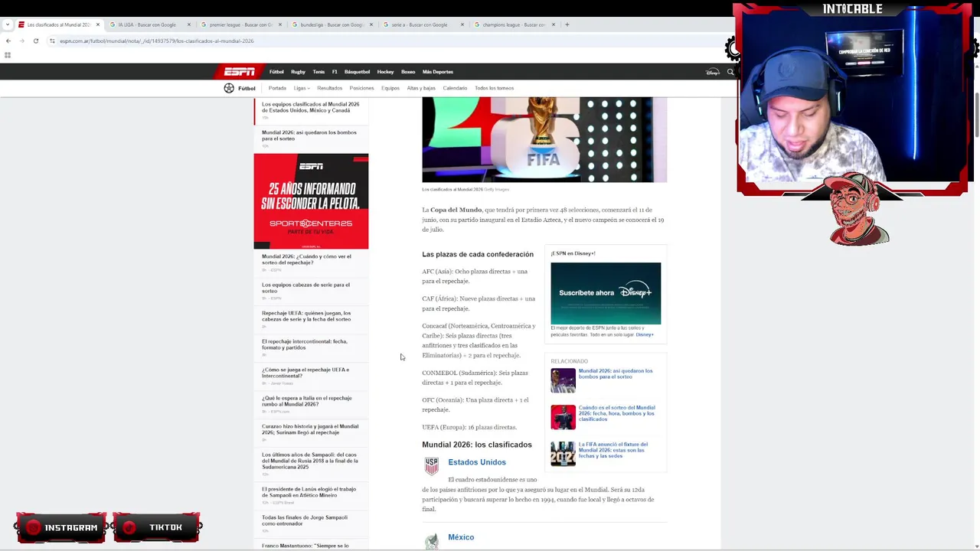This screenshot has width=980, height=551.
Task: Open the Básquetbol section
Action: coord(357,72)
